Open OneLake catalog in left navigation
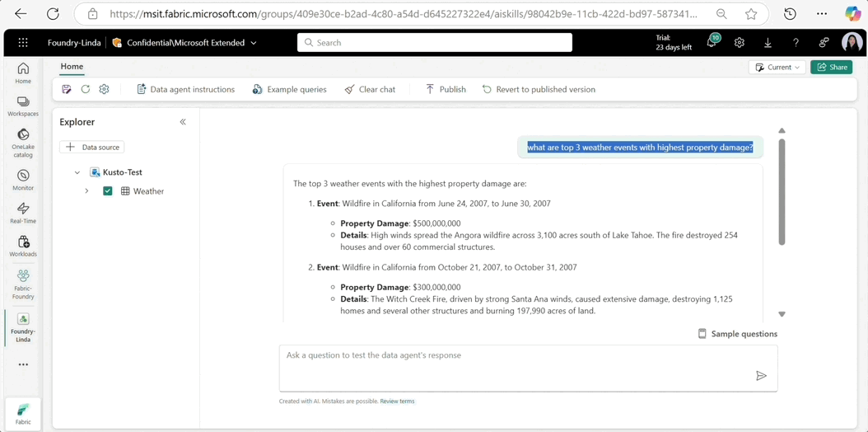This screenshot has height=432, width=868. pos(23,143)
